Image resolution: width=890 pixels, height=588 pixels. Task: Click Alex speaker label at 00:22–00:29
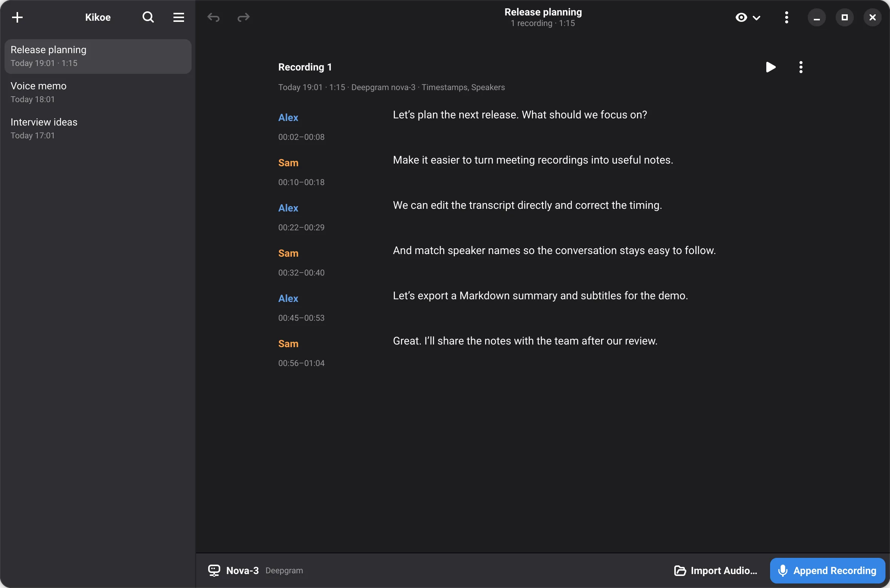pos(288,208)
